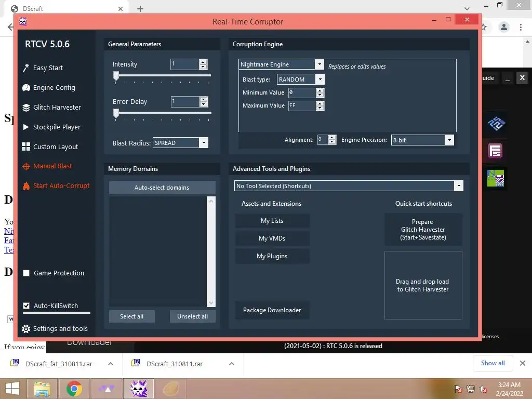532x399 pixels.
Task: Click the blue emulator icon in background launcher
Action: [x=496, y=123]
